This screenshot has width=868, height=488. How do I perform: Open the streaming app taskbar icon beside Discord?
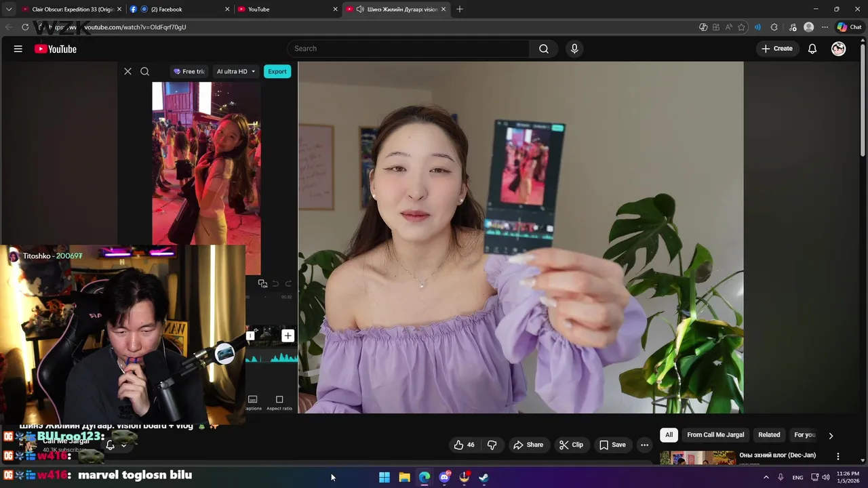point(465,477)
